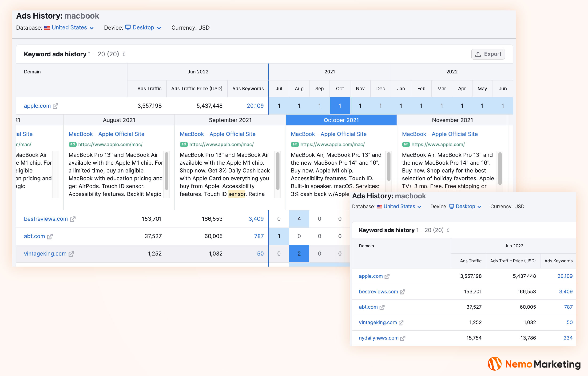The height and width of the screenshot is (376, 588).
Task: Click info icon next to Keyword ads history title
Action: pyautogui.click(x=124, y=54)
